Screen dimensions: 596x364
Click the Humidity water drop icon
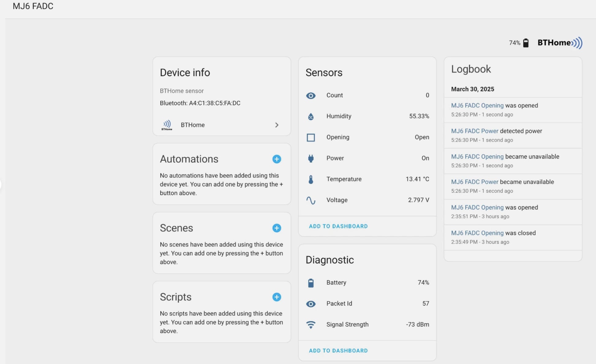pyautogui.click(x=311, y=117)
